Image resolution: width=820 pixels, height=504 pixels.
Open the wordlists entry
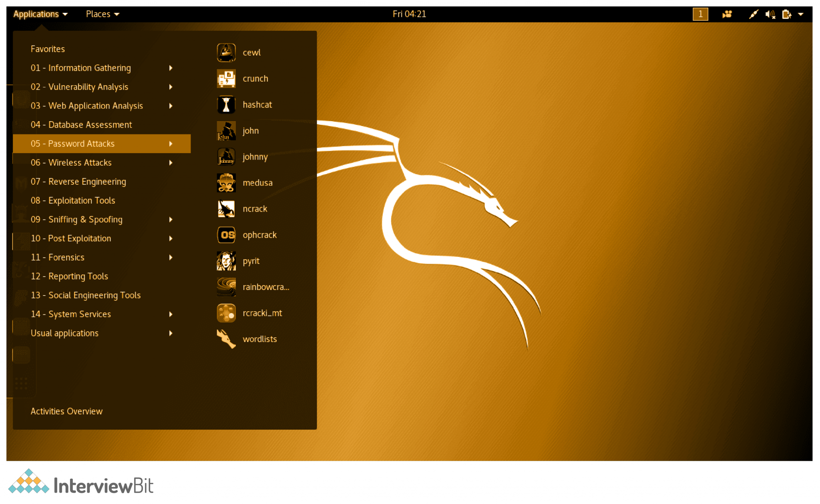(x=260, y=339)
